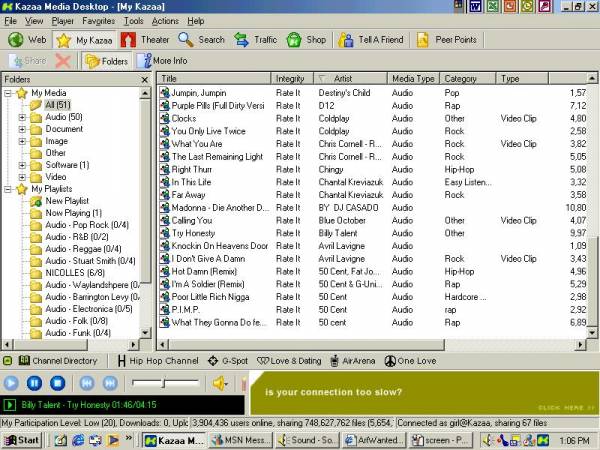Click the connection too slow banner

[424, 393]
